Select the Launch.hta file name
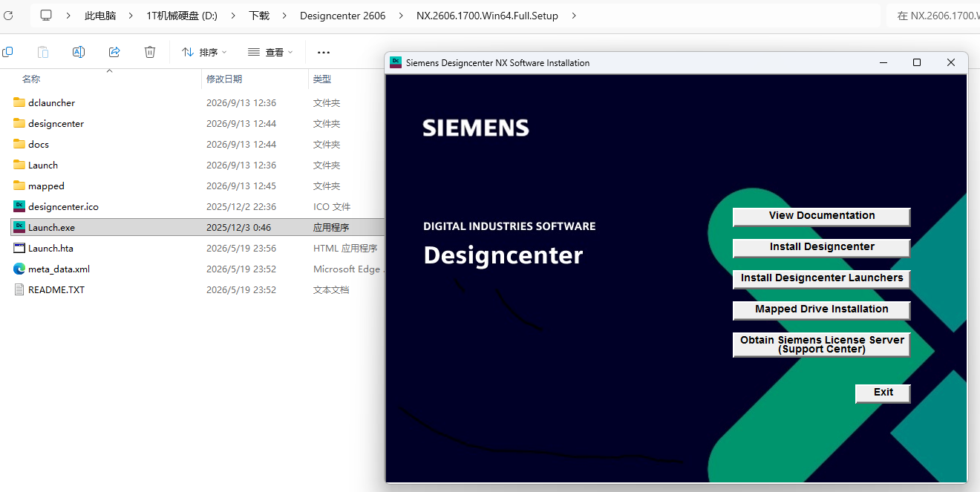Image resolution: width=980 pixels, height=492 pixels. coord(50,248)
